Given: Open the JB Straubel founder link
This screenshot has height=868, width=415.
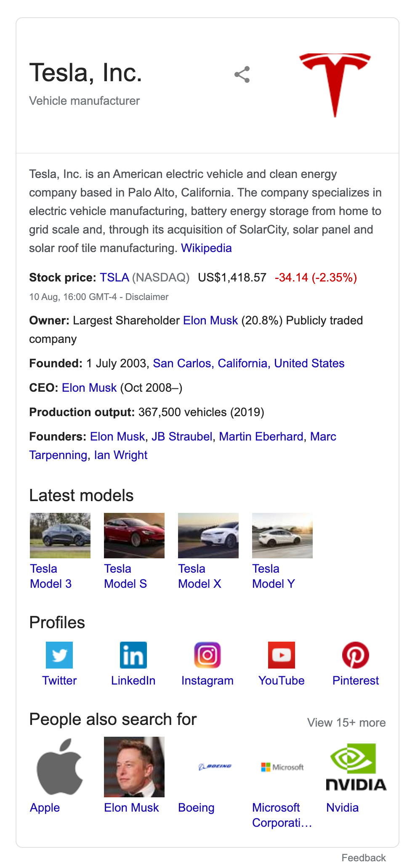Looking at the screenshot, I should [182, 437].
